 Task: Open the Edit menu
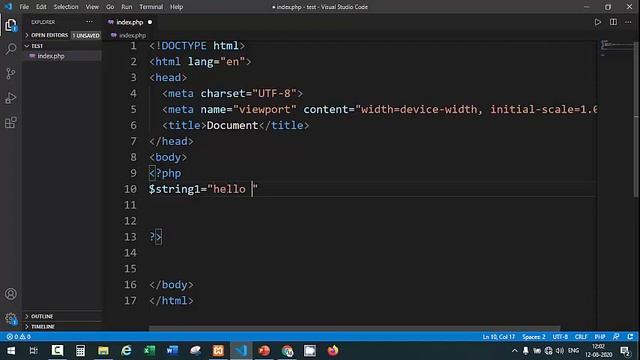click(41, 7)
